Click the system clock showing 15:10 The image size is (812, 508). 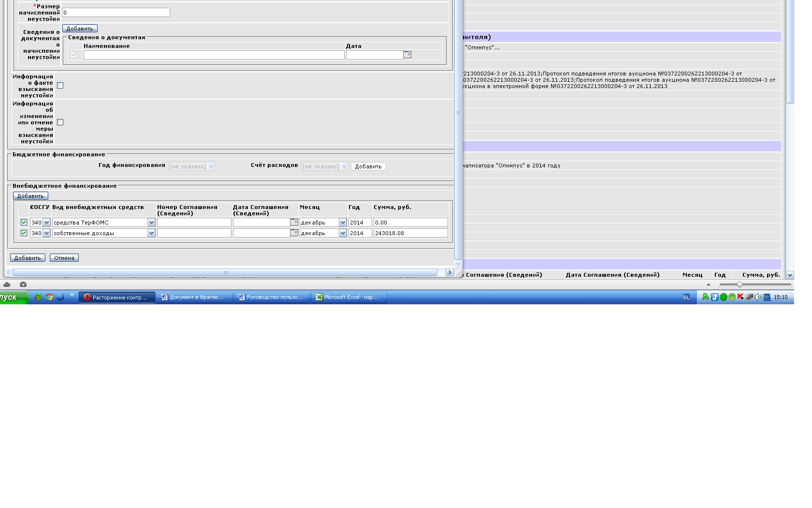tap(781, 298)
